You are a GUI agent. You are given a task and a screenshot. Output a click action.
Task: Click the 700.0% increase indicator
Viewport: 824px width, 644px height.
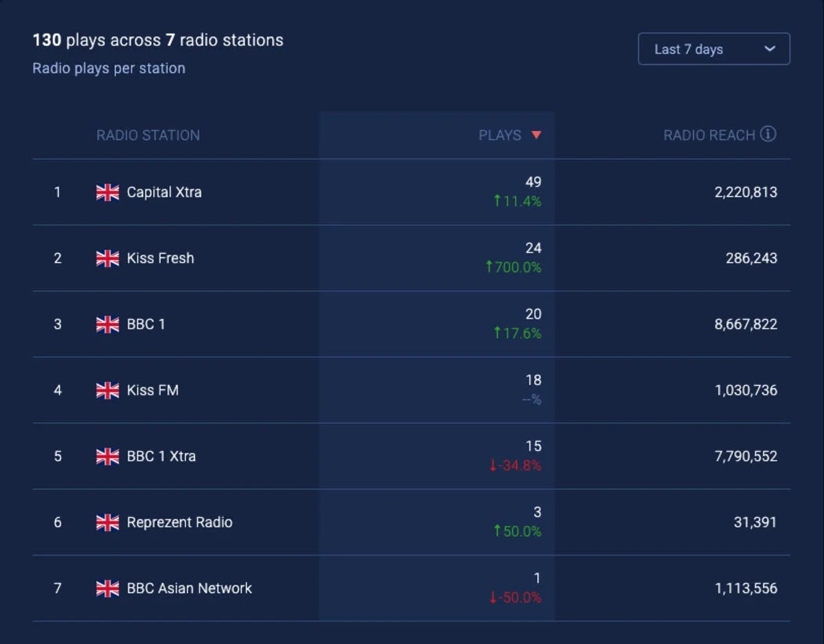point(514,268)
